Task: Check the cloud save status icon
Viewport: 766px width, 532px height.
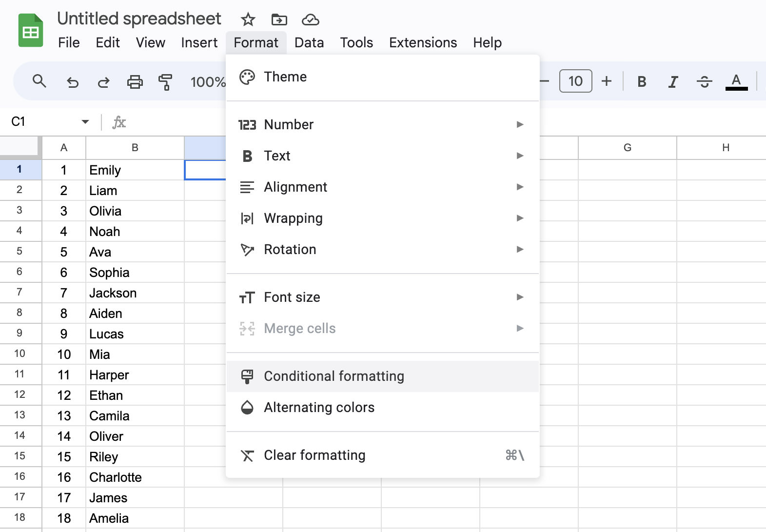Action: pyautogui.click(x=311, y=20)
